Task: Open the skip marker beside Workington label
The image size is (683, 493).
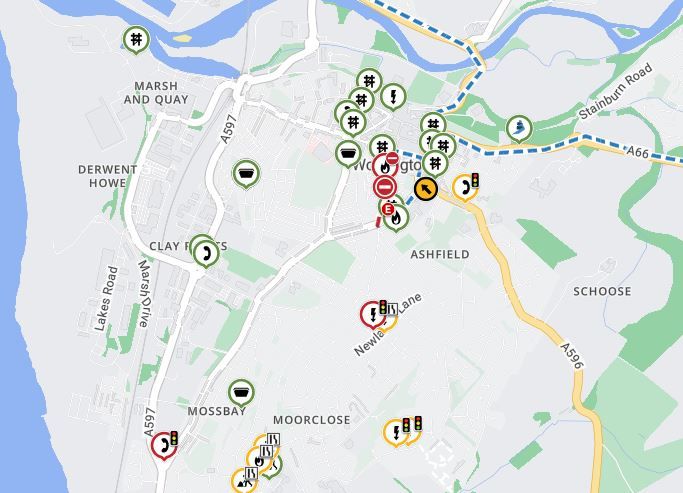Action: click(x=348, y=154)
